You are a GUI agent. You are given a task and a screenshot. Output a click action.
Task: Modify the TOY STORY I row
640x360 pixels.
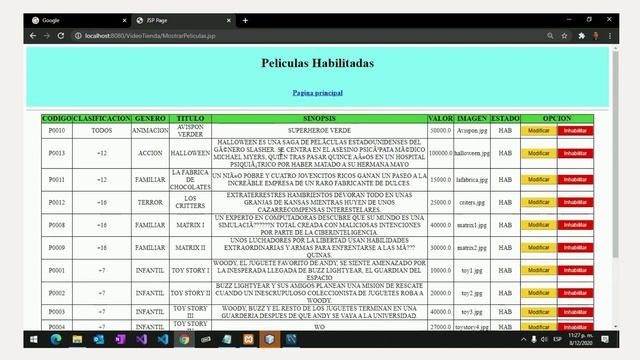538,270
